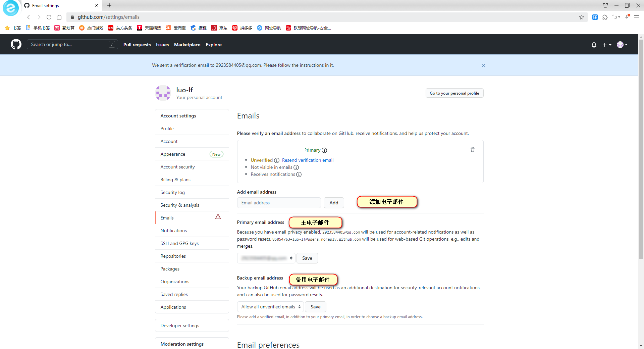Open the notifications bell
This screenshot has width=644, height=349.
pyautogui.click(x=594, y=45)
